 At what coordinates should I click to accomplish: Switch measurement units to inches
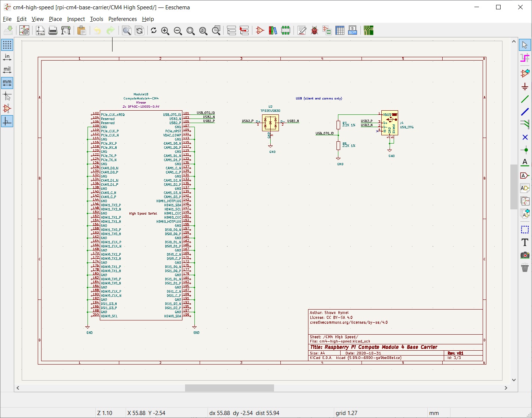pos(7,57)
